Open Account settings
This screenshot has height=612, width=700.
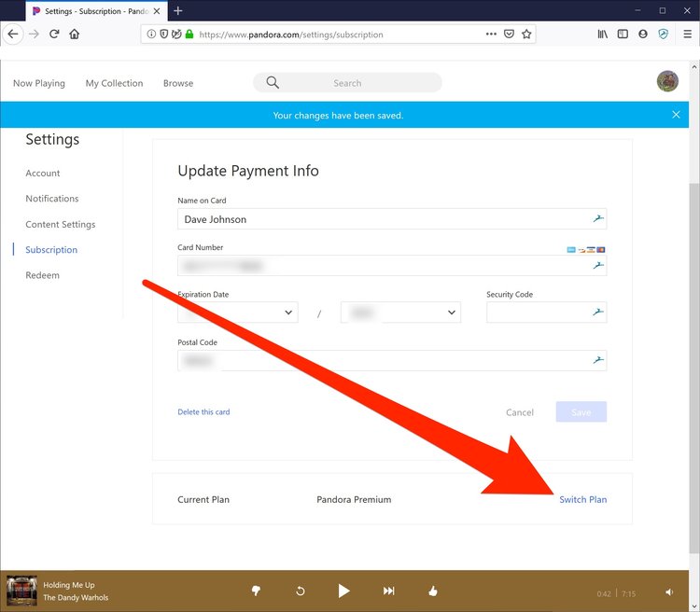(42, 174)
